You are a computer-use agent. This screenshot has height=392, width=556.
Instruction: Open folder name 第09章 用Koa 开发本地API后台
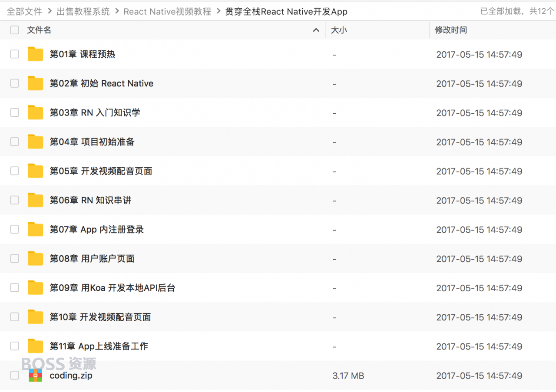(113, 288)
